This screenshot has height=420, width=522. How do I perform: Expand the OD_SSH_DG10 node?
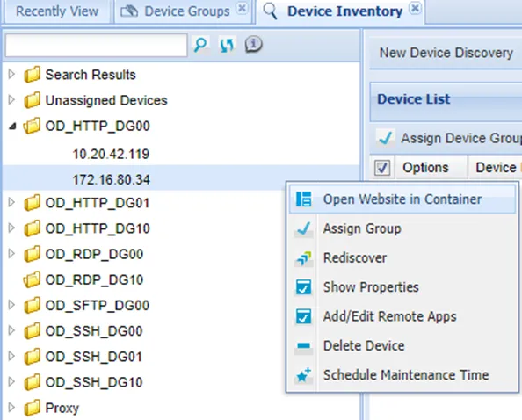point(11,381)
